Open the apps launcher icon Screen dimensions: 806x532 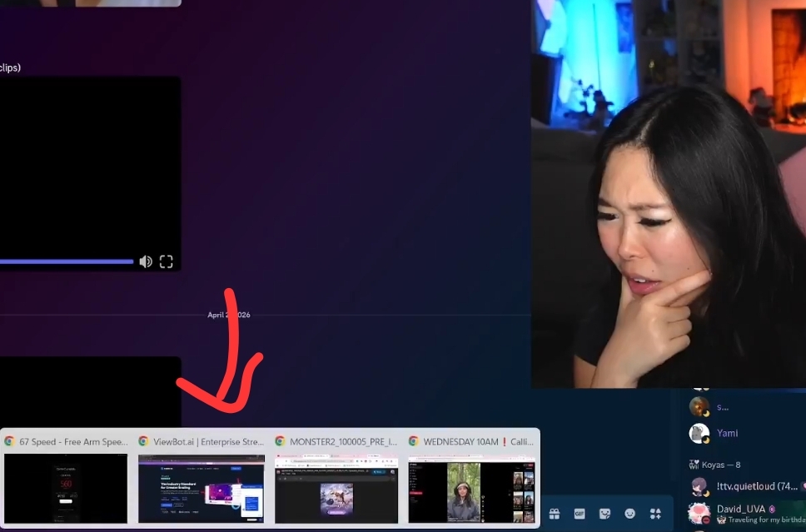click(655, 514)
